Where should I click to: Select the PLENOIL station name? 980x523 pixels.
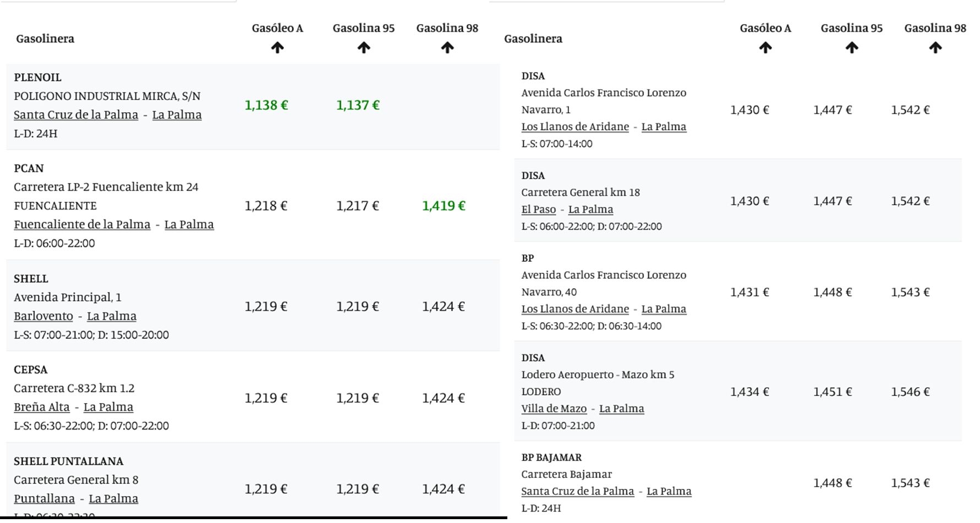(x=37, y=78)
